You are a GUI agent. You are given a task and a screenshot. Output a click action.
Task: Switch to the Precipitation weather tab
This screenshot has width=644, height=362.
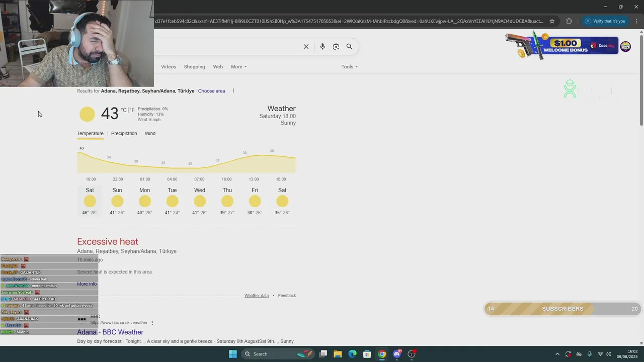(124, 134)
